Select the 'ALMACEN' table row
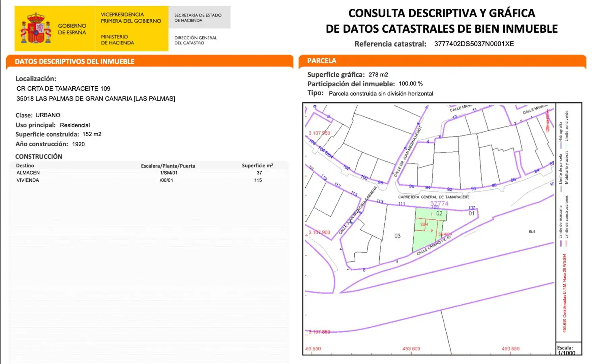 148,173
